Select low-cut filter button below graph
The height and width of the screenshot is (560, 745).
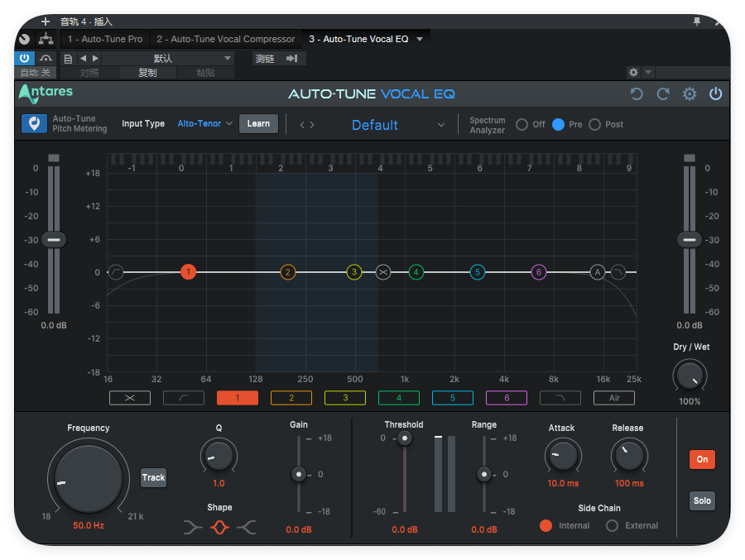tap(184, 398)
